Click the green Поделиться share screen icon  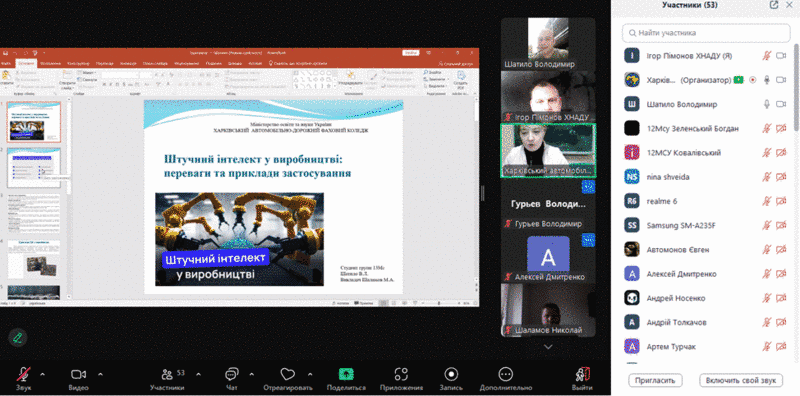coord(346,375)
